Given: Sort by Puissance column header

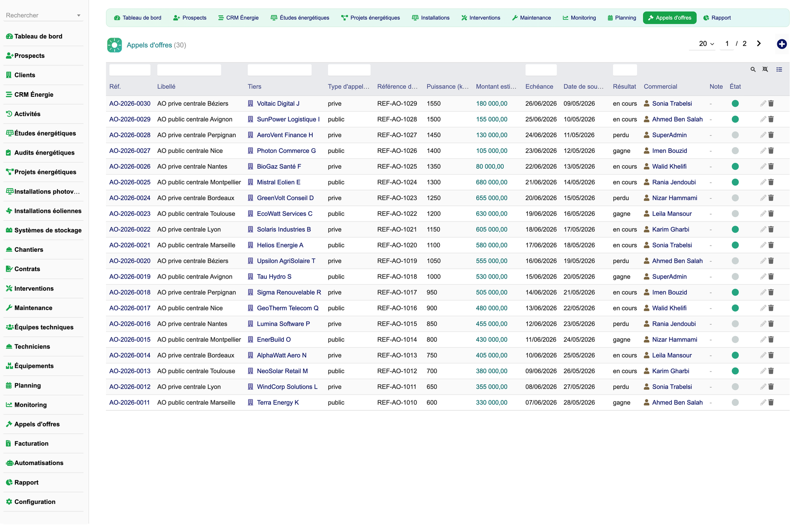Looking at the screenshot, I should (448, 86).
